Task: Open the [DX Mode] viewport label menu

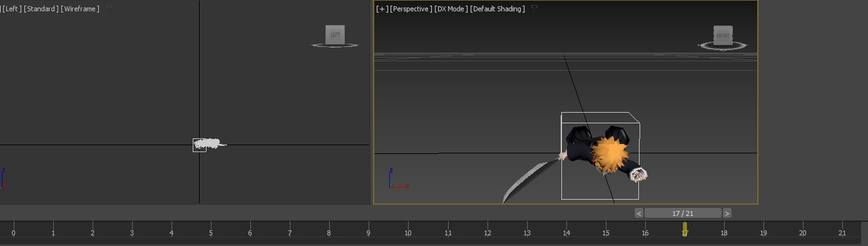Action: pos(451,9)
